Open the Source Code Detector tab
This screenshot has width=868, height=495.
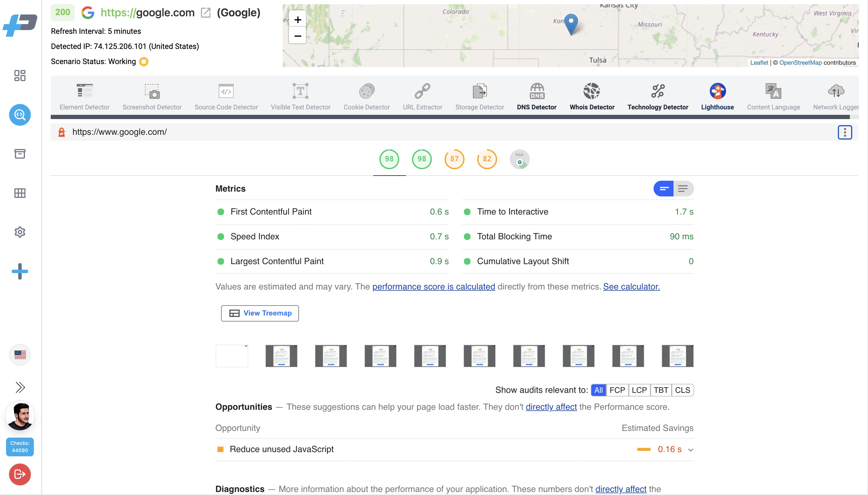pos(226,97)
